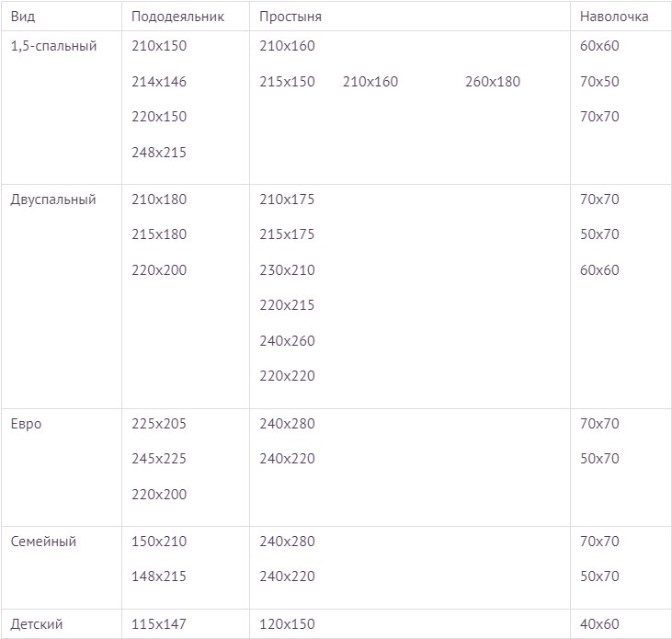The width and height of the screenshot is (672, 639).
Task: Select the 248x215 duvet cover size
Action: click(159, 153)
